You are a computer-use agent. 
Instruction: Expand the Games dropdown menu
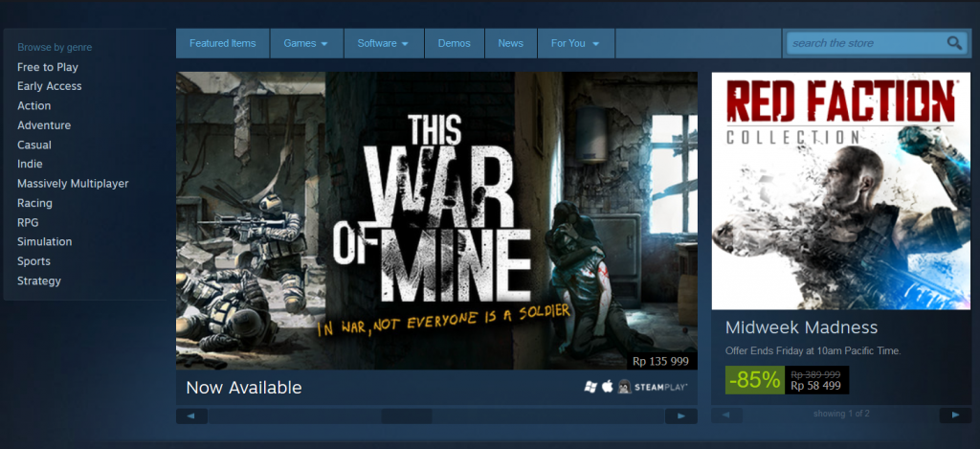pos(306,43)
